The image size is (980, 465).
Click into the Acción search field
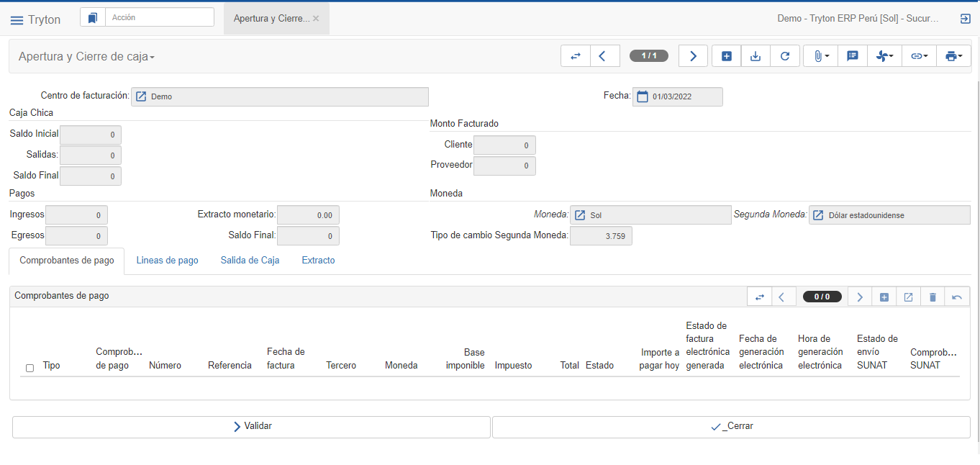[x=159, y=17]
